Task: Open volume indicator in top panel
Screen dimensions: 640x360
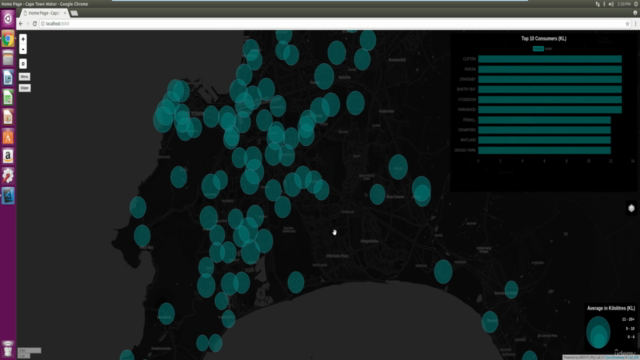Action: [x=611, y=4]
